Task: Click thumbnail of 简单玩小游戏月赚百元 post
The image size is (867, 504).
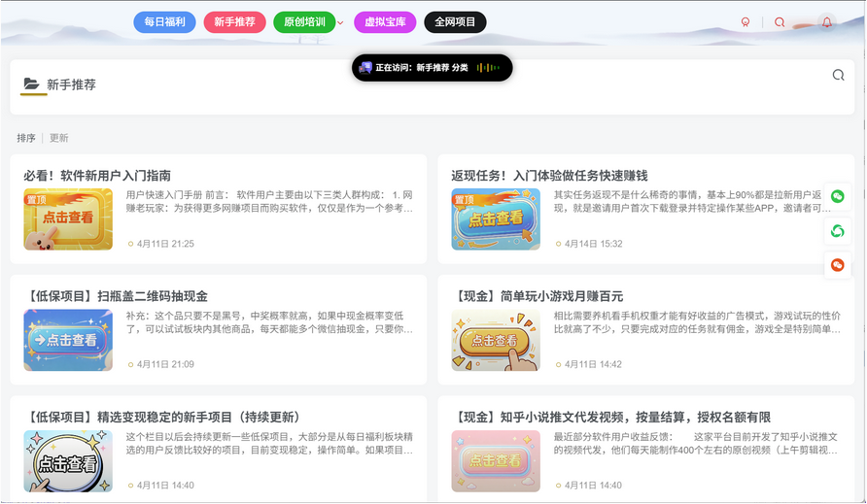Action: [496, 340]
